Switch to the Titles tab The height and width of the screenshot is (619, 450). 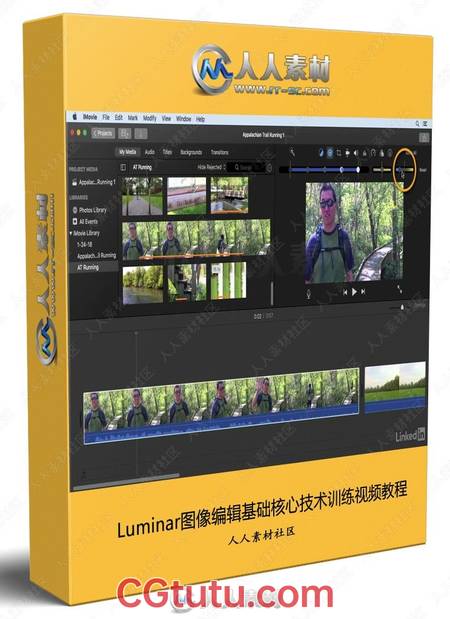coord(167,152)
